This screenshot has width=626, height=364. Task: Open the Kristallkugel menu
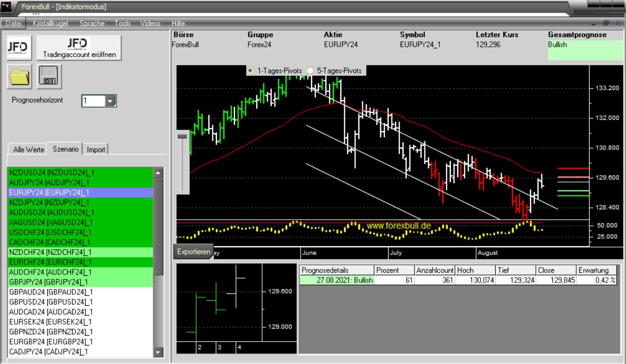click(51, 23)
